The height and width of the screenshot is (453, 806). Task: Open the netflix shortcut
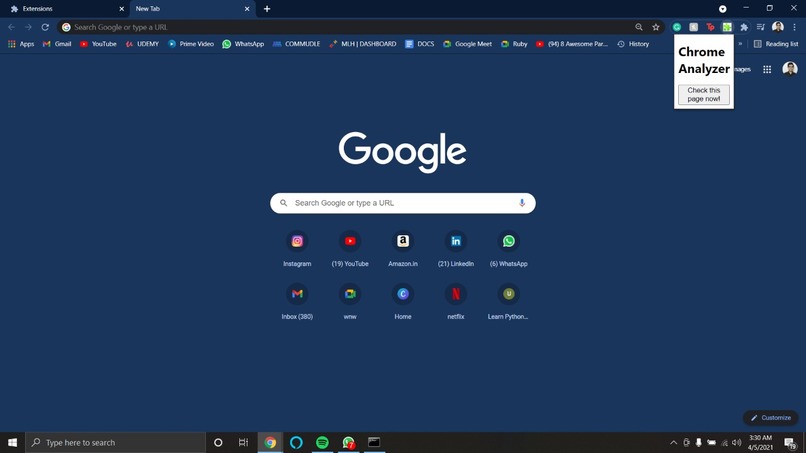point(456,302)
